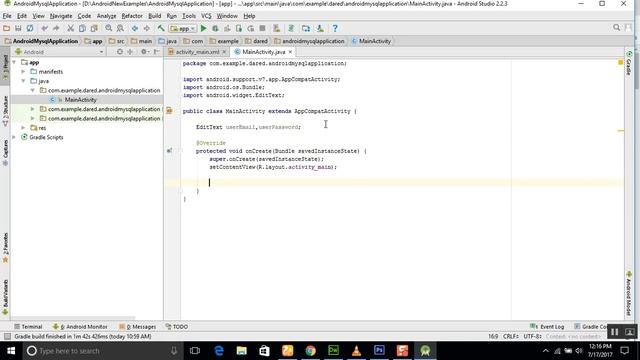The image size is (640, 360).
Task: Open the Android Monitor tool window
Action: (80, 327)
